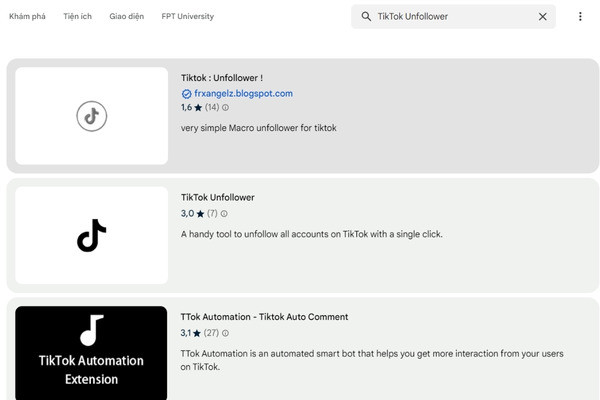This screenshot has height=400, width=600.
Task: Click info icon next to (14) ratings
Action: pos(225,108)
